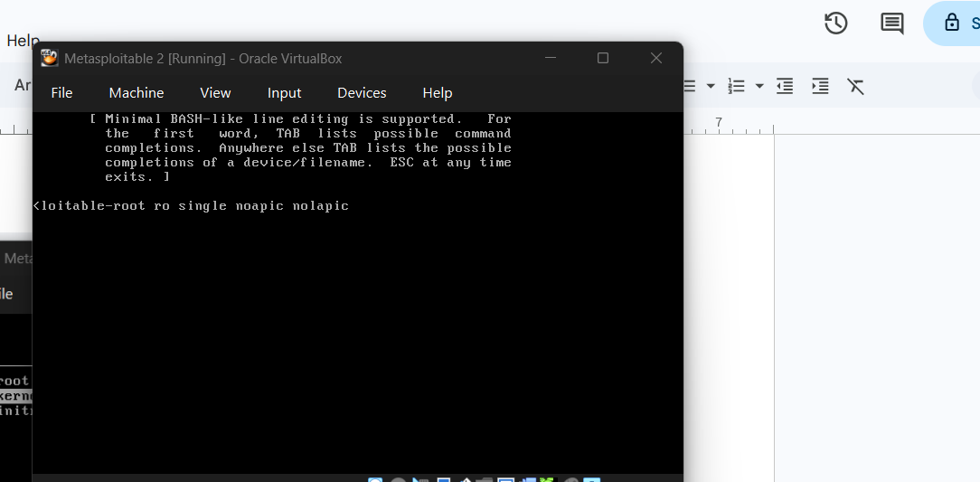Open the Devices menu

click(x=362, y=93)
